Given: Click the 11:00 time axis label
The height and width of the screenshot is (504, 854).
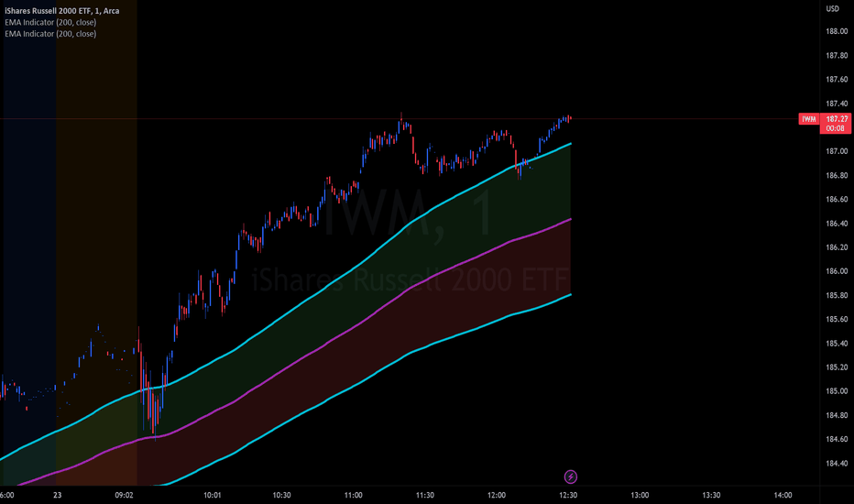Looking at the screenshot, I should click(x=354, y=495).
